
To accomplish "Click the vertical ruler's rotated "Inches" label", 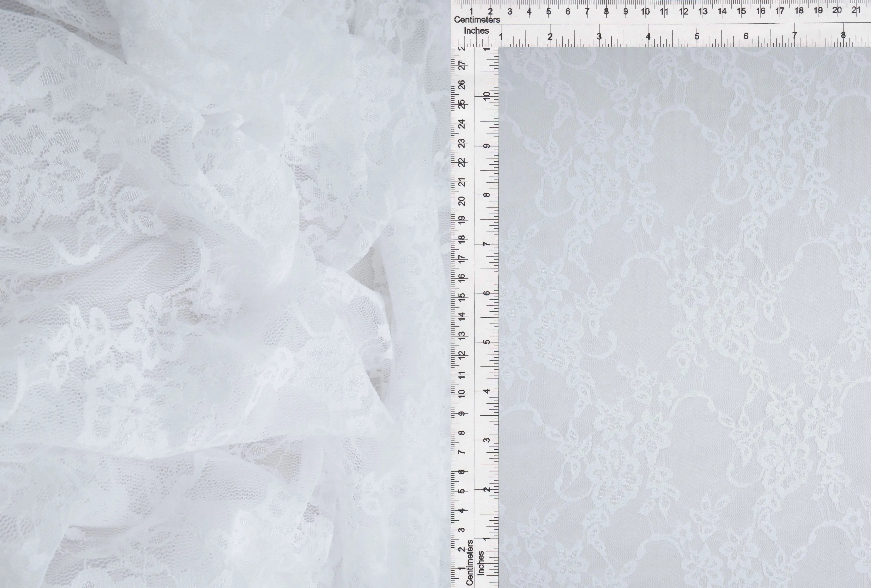I will (480, 563).
